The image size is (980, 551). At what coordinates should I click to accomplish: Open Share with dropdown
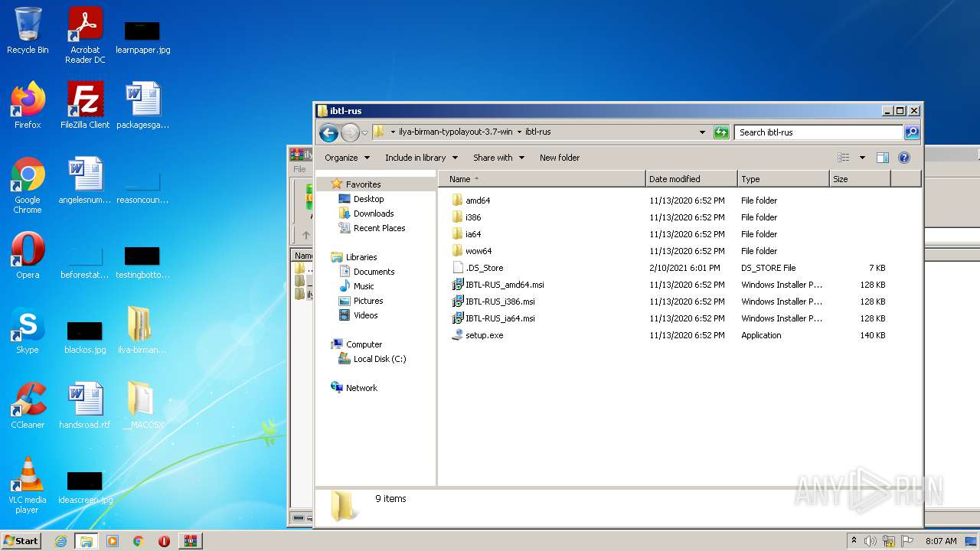point(498,158)
